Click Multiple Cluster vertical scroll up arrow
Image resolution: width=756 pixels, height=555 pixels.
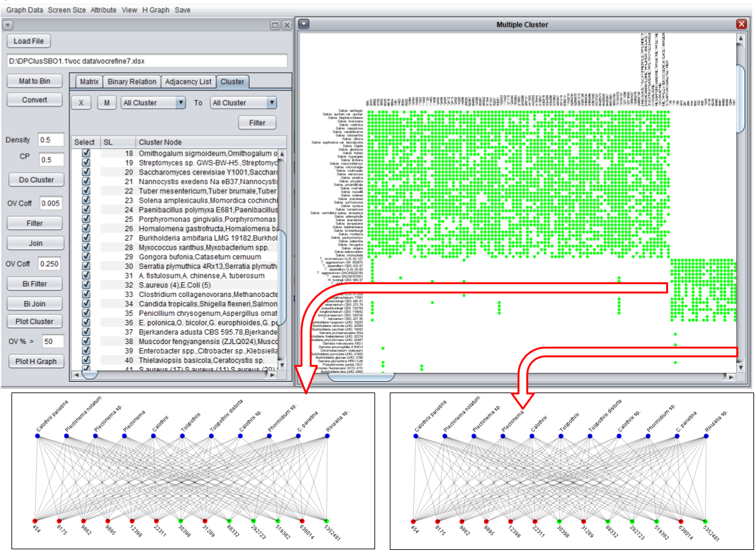coord(741,38)
